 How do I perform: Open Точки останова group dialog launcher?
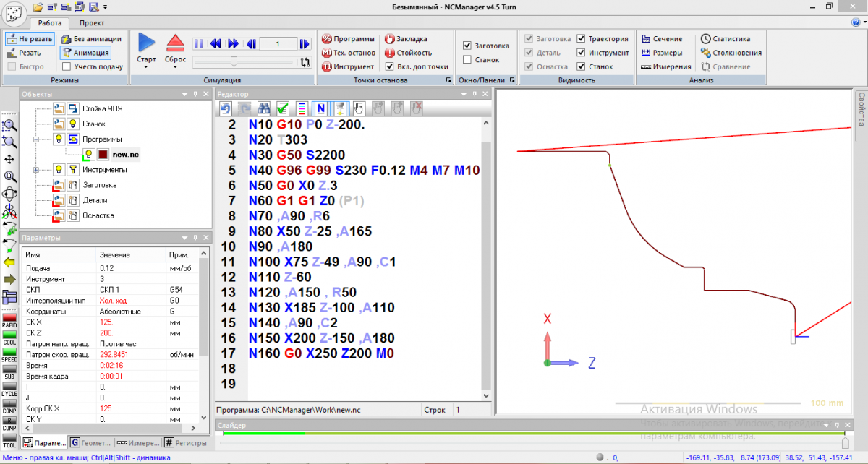[448, 80]
